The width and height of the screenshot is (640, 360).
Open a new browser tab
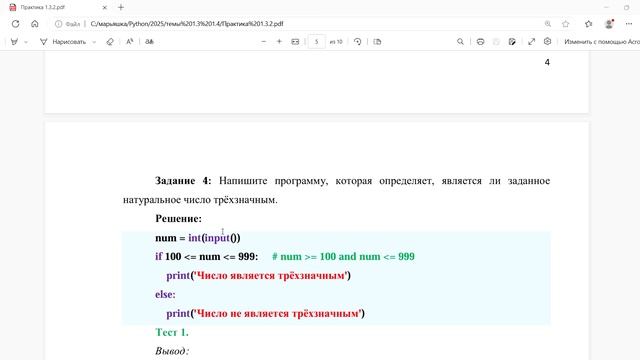(x=121, y=7)
